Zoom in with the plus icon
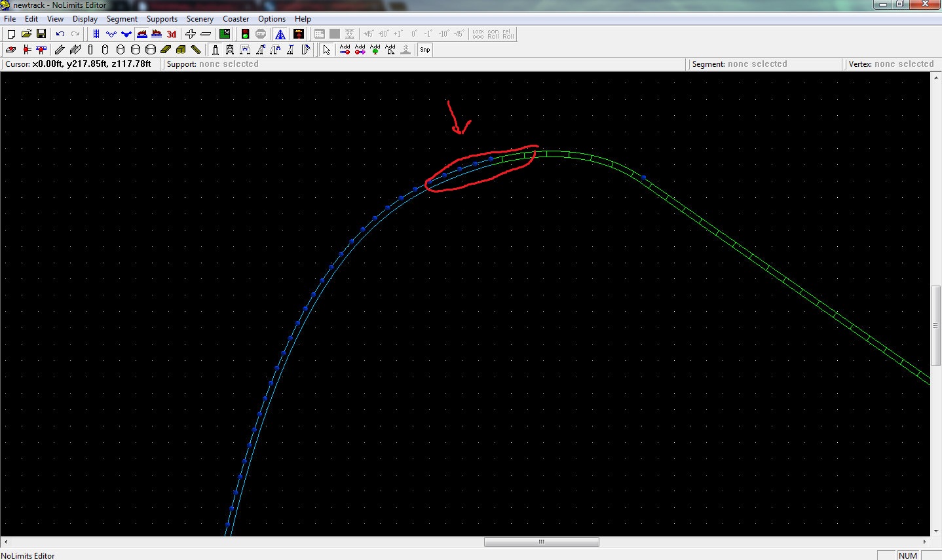Viewport: 942px width, 560px height. coord(191,34)
